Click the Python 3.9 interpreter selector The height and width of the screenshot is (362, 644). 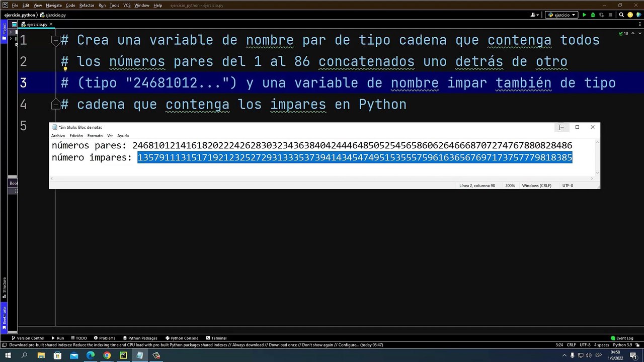622,345
